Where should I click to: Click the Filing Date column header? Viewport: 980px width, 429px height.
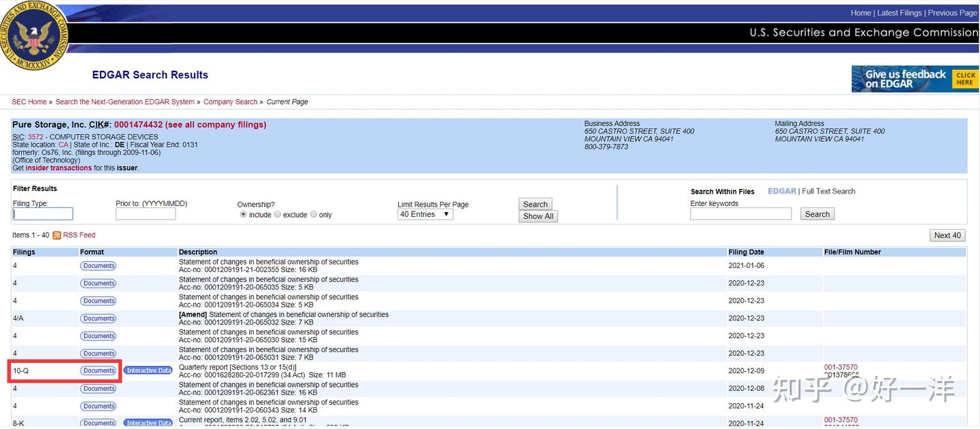pos(746,252)
